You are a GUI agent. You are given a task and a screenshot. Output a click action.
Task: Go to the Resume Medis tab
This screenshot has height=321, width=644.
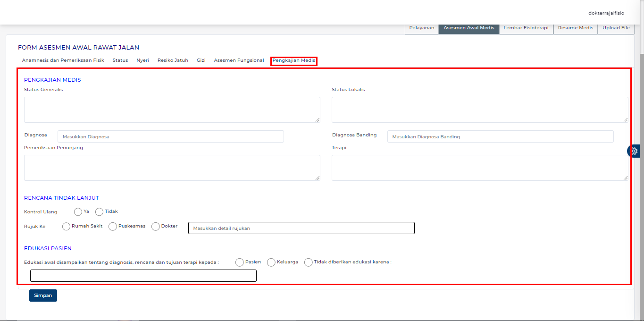575,28
